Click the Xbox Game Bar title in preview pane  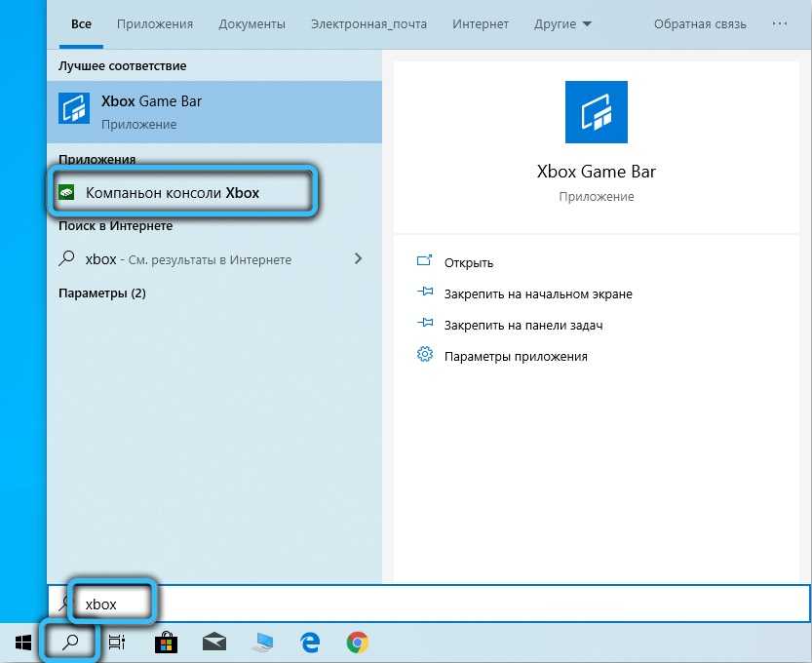click(x=596, y=172)
